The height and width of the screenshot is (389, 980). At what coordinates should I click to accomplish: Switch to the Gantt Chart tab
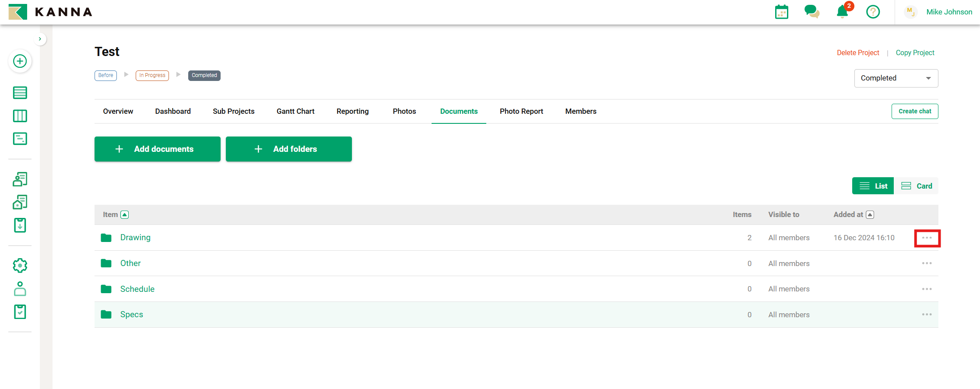295,112
